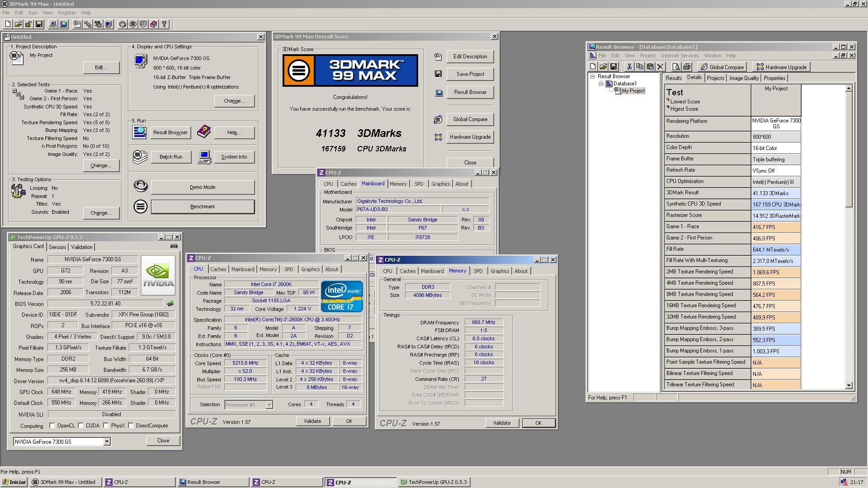The width and height of the screenshot is (868, 488).
Task: Select My Project in the Result Browser tree
Action: (x=633, y=91)
